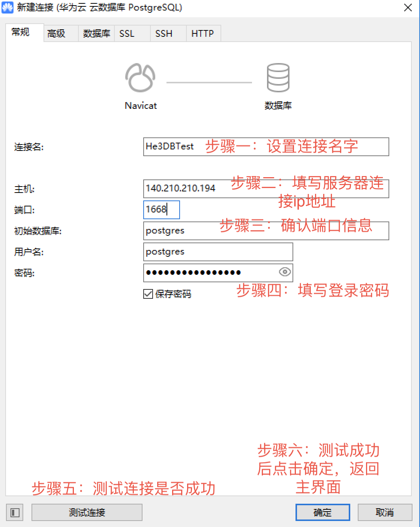Click the 数据库 cylinder icon
Image resolution: width=420 pixels, height=527 pixels.
pyautogui.click(x=277, y=78)
